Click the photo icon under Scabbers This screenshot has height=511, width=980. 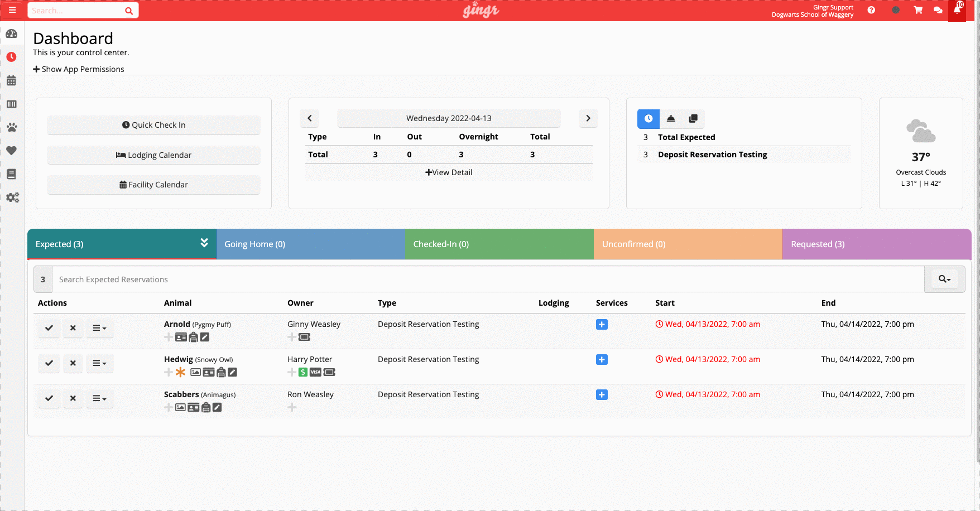click(180, 407)
